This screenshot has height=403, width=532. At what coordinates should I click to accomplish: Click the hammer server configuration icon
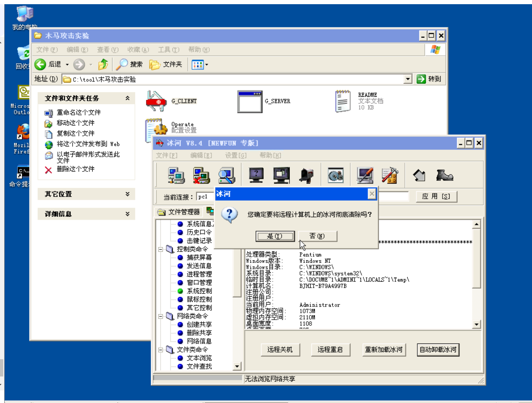(390, 175)
